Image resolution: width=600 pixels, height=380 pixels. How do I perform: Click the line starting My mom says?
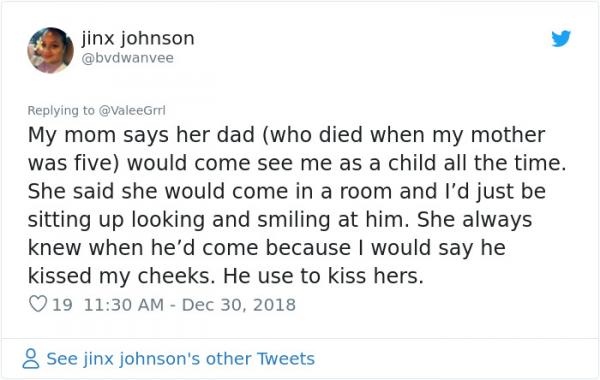(286, 135)
